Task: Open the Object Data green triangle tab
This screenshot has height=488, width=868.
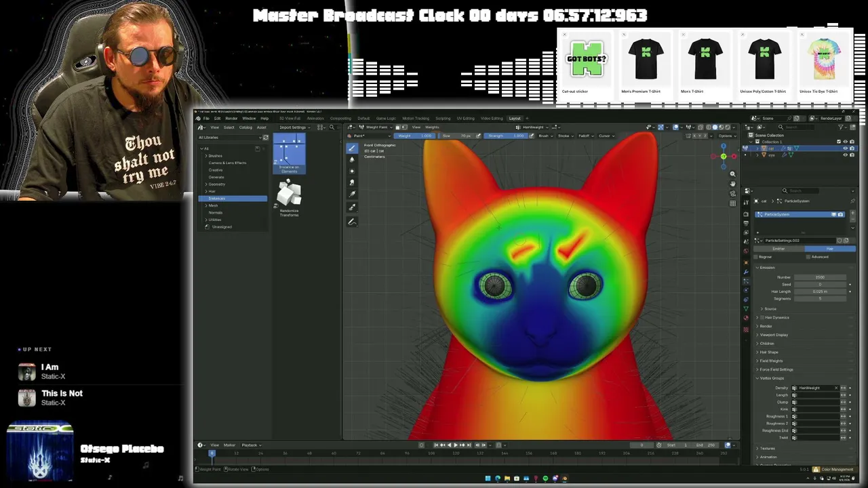Action: (x=746, y=308)
